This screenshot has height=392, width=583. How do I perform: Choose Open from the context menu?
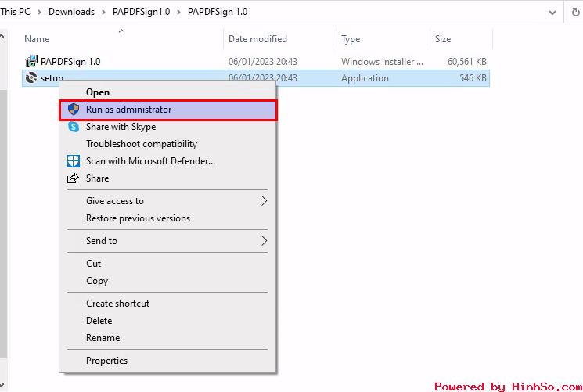167,92
